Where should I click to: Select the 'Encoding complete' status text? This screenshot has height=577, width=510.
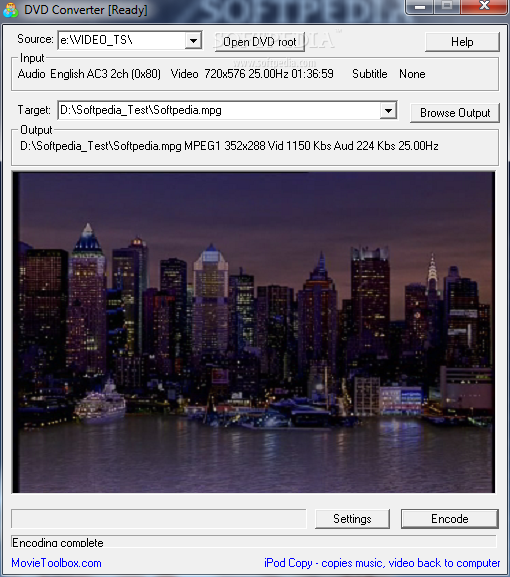click(x=58, y=542)
